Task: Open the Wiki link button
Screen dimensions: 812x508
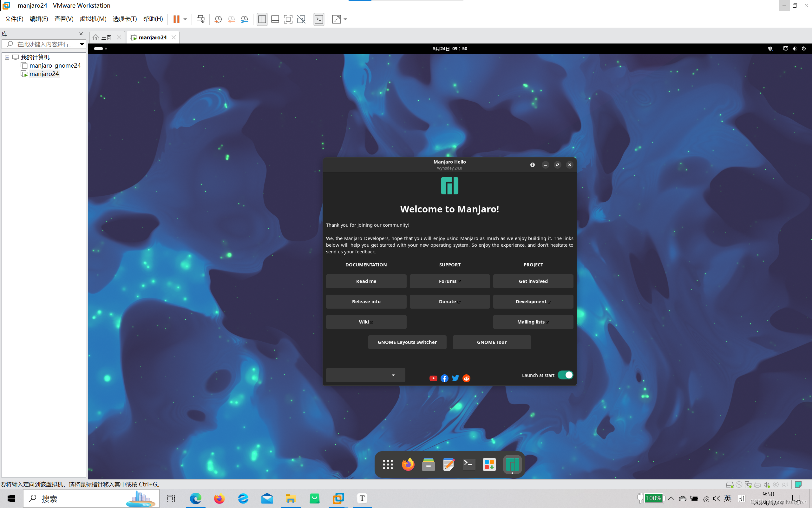Action: [x=366, y=322]
